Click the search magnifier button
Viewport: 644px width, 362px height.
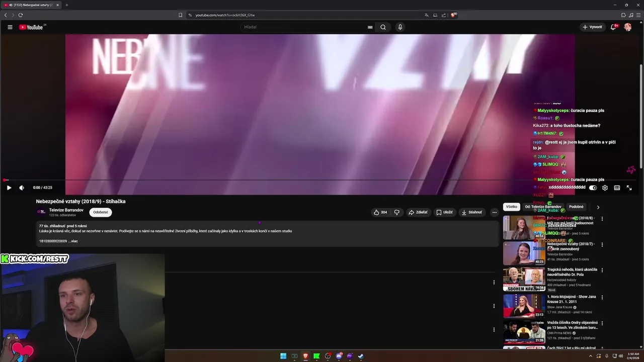pos(383,27)
